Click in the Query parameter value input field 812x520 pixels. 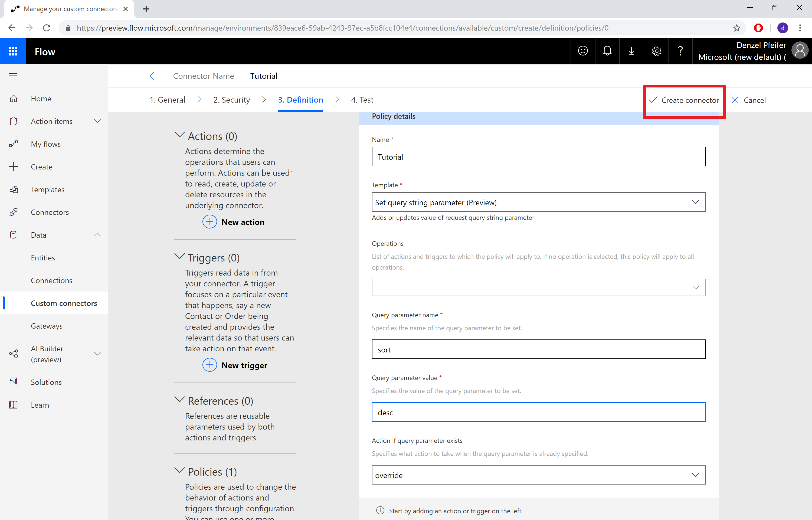(x=539, y=412)
